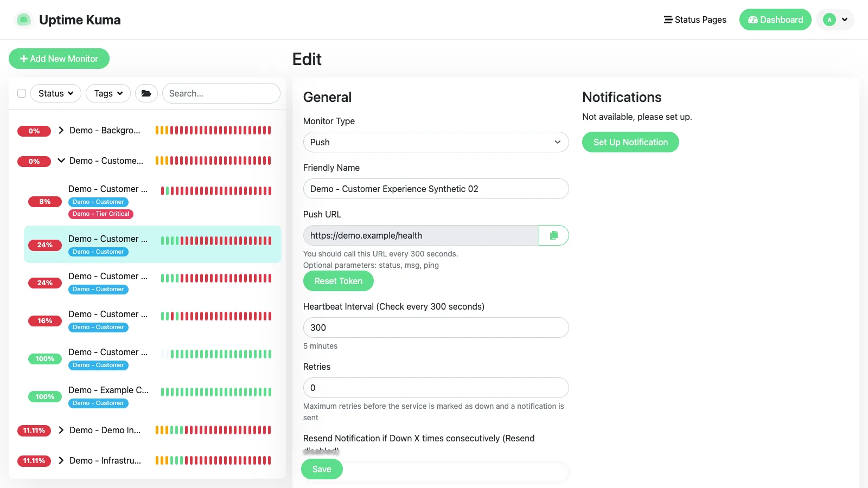Expand the Demo - Infrastru... group chevron
The height and width of the screenshot is (488, 868).
tap(61, 460)
